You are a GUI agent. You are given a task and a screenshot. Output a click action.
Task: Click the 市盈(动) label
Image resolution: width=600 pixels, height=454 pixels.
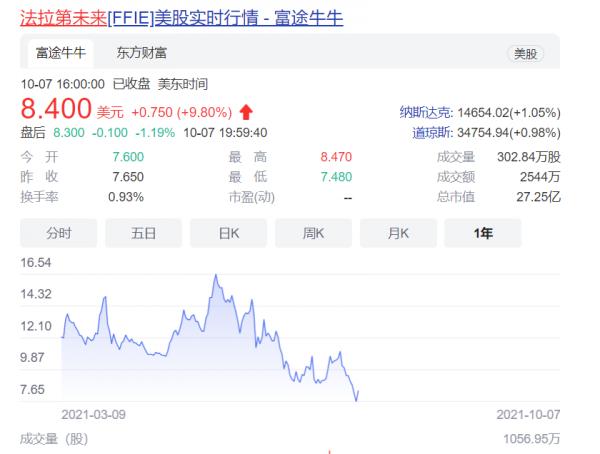pos(252,197)
